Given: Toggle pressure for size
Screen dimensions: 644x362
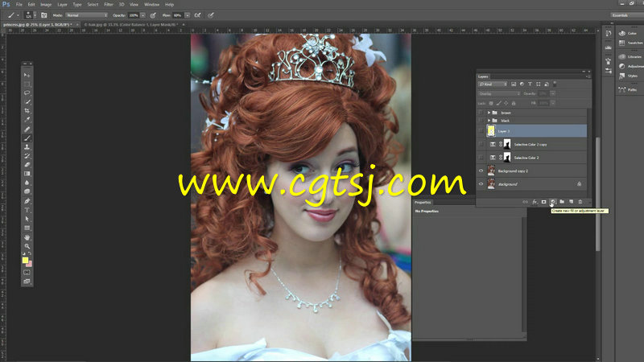Looking at the screenshot, I should [x=211, y=15].
